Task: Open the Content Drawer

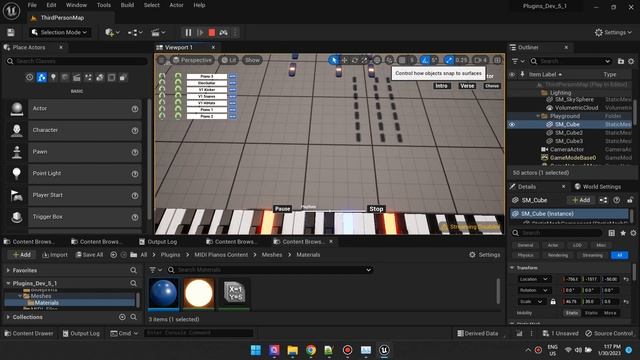Action: 29,333
